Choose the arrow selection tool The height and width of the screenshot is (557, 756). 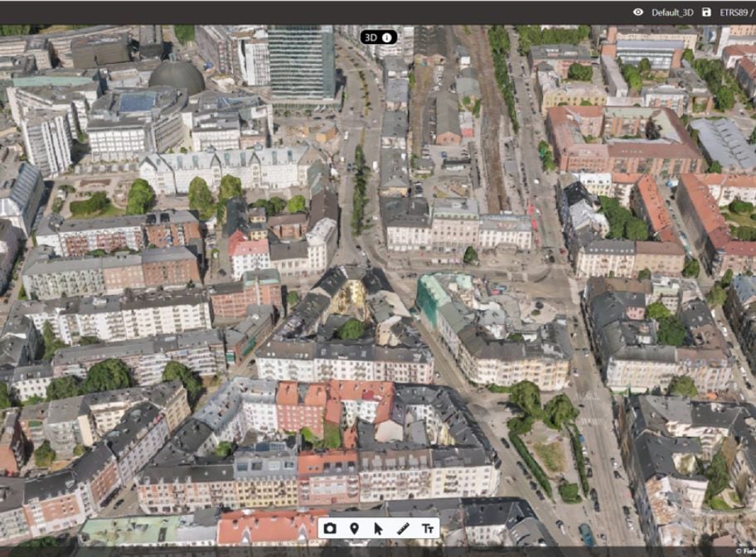[x=380, y=528]
